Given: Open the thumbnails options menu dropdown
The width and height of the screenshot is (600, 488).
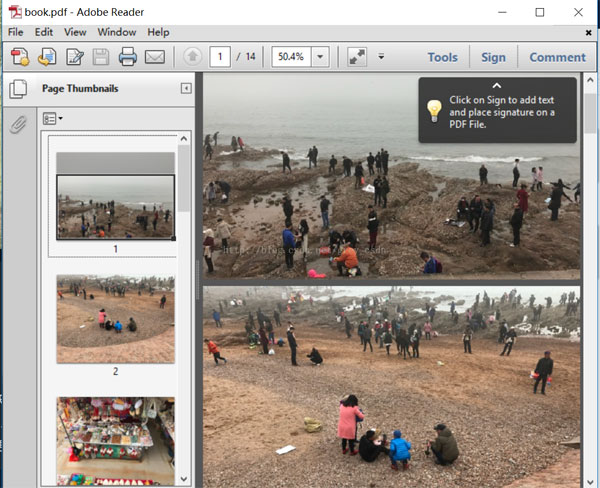Looking at the screenshot, I should tap(53, 119).
